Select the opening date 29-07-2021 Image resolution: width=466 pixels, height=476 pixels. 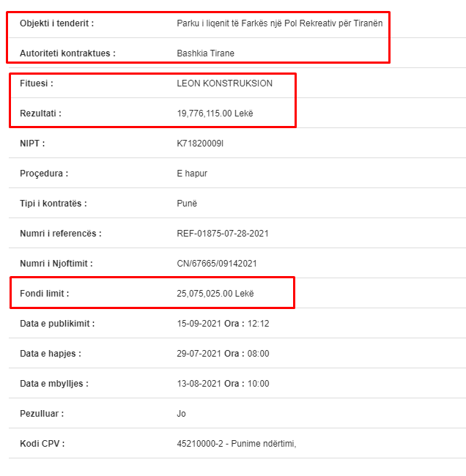pyautogui.click(x=199, y=354)
